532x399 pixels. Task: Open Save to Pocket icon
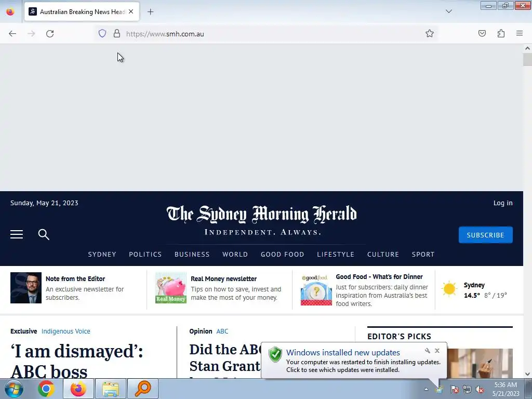[482, 33]
